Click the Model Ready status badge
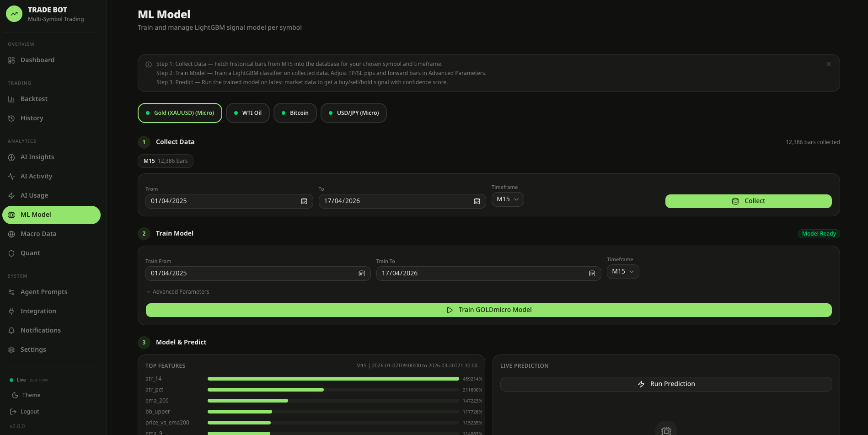The image size is (868, 435). click(x=819, y=234)
